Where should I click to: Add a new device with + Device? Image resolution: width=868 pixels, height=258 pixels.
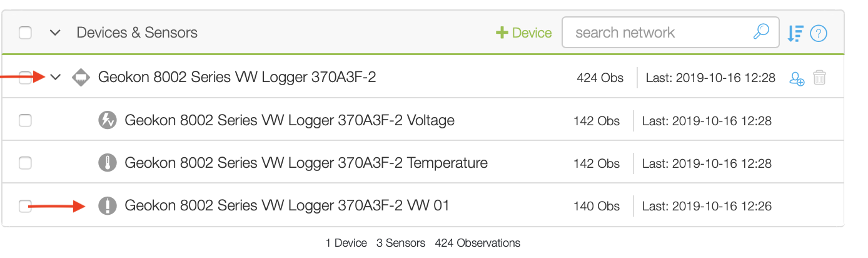pos(523,33)
